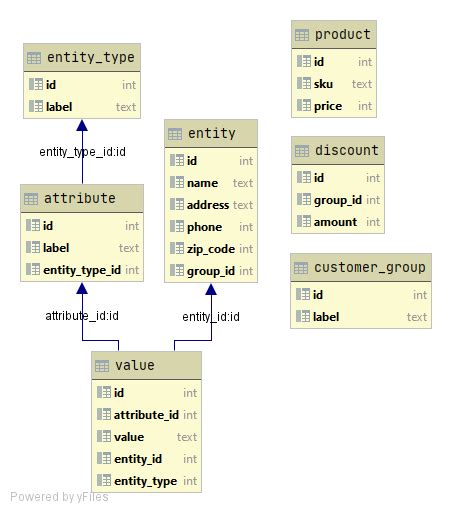
Task: Click the entity_type table icon
Action: pyautogui.click(x=34, y=58)
